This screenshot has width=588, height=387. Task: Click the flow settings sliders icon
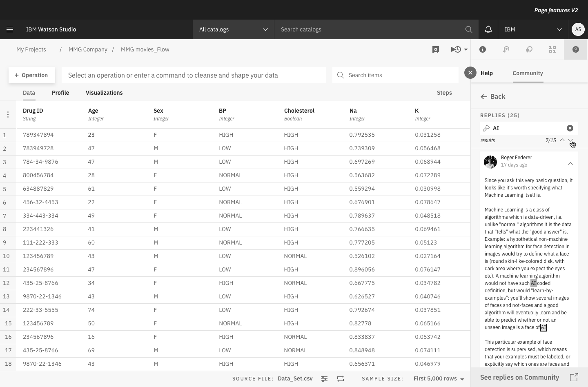click(x=324, y=379)
